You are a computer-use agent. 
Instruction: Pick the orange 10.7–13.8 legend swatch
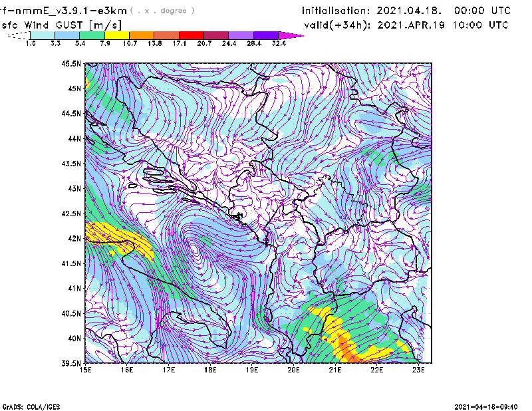[x=142, y=35]
